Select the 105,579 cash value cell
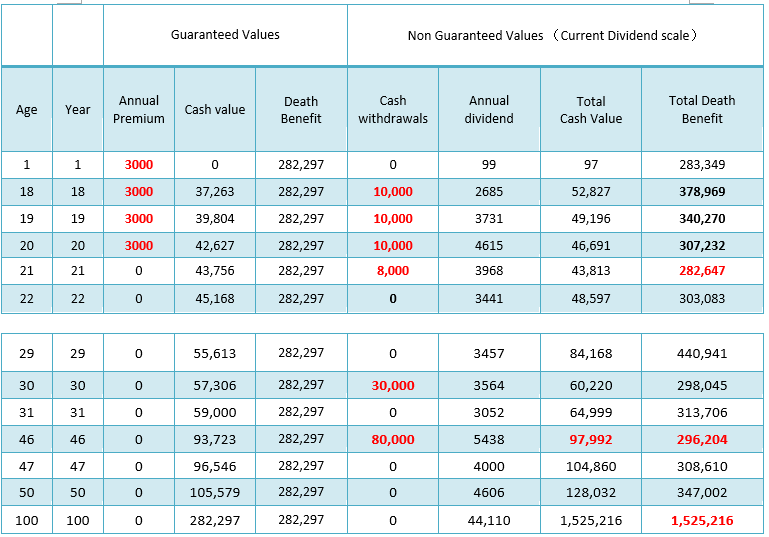The height and width of the screenshot is (537, 769). click(215, 492)
